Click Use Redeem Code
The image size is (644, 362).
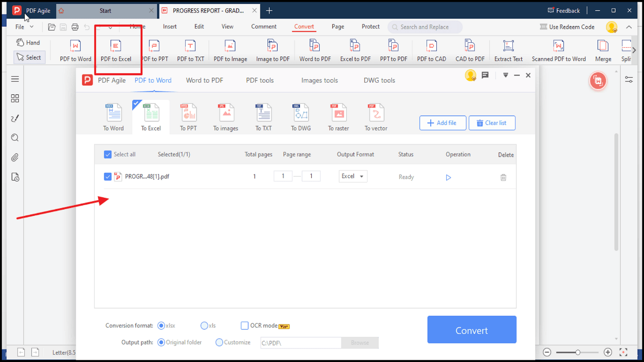point(567,27)
